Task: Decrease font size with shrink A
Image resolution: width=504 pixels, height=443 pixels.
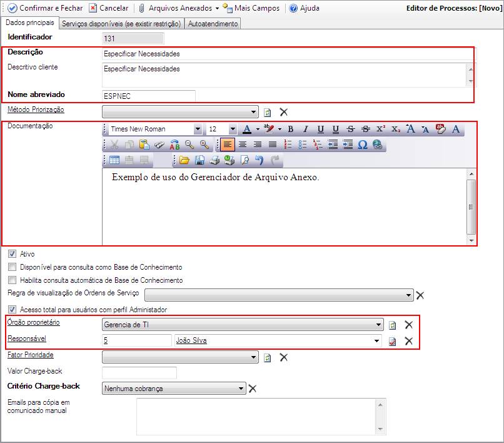Action: tap(426, 129)
